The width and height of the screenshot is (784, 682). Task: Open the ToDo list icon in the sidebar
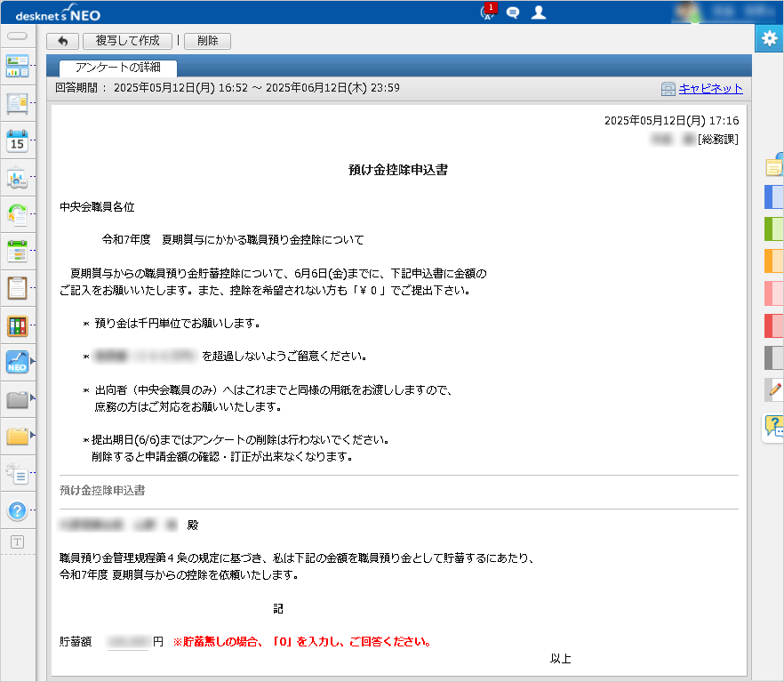pos(18,287)
